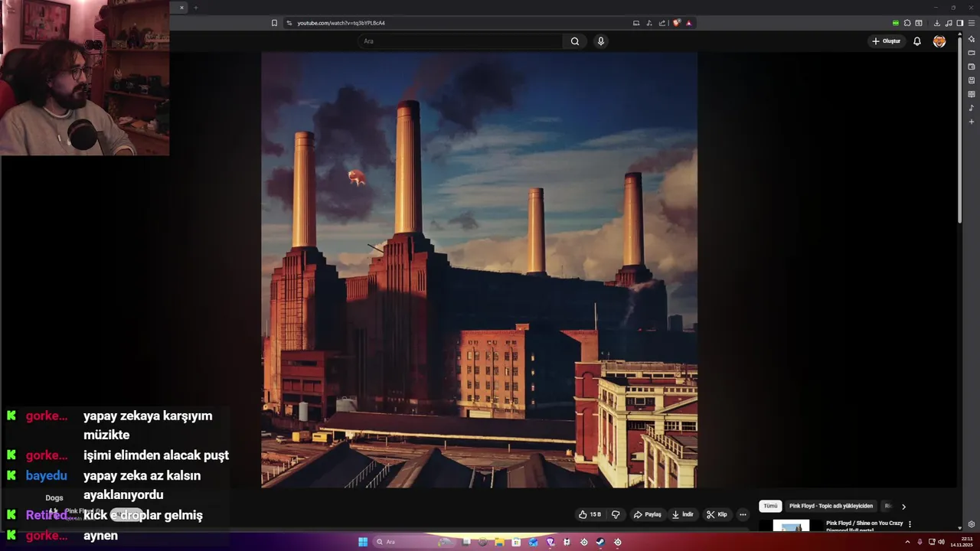Open the playlist music-note toolbar icon

pos(949,23)
